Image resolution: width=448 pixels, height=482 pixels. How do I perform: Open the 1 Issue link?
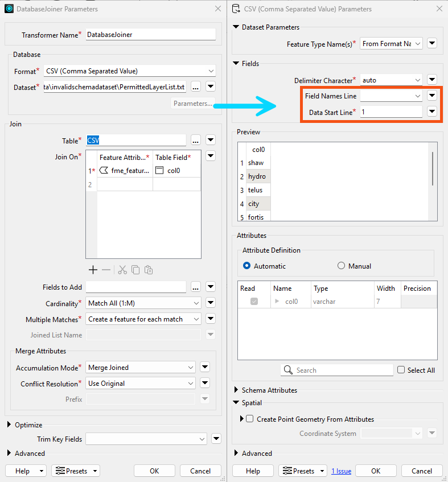coord(342,471)
